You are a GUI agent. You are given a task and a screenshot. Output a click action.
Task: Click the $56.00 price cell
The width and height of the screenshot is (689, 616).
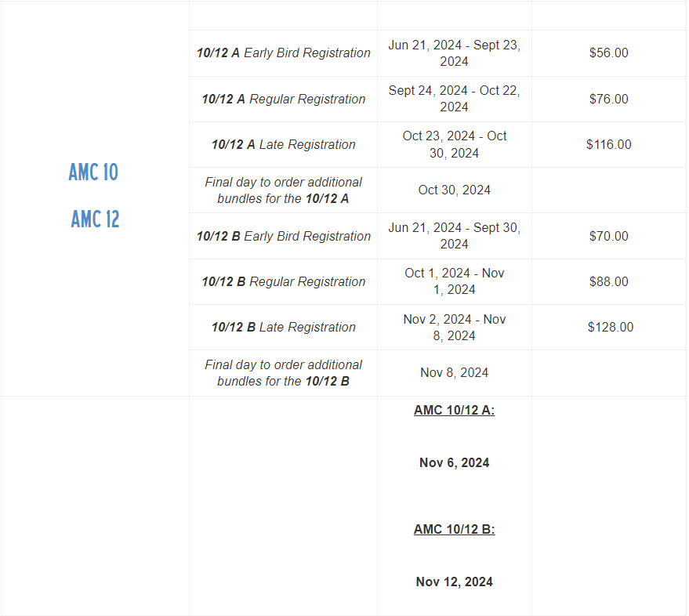(x=609, y=53)
